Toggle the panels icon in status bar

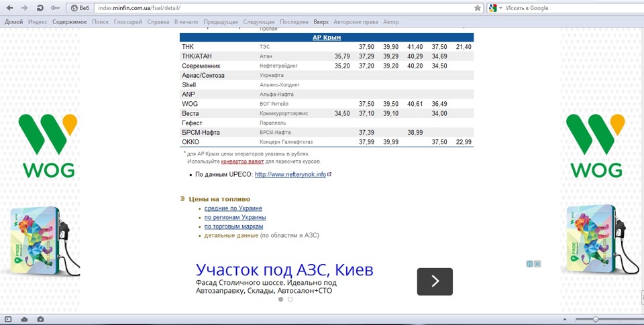coord(8,319)
